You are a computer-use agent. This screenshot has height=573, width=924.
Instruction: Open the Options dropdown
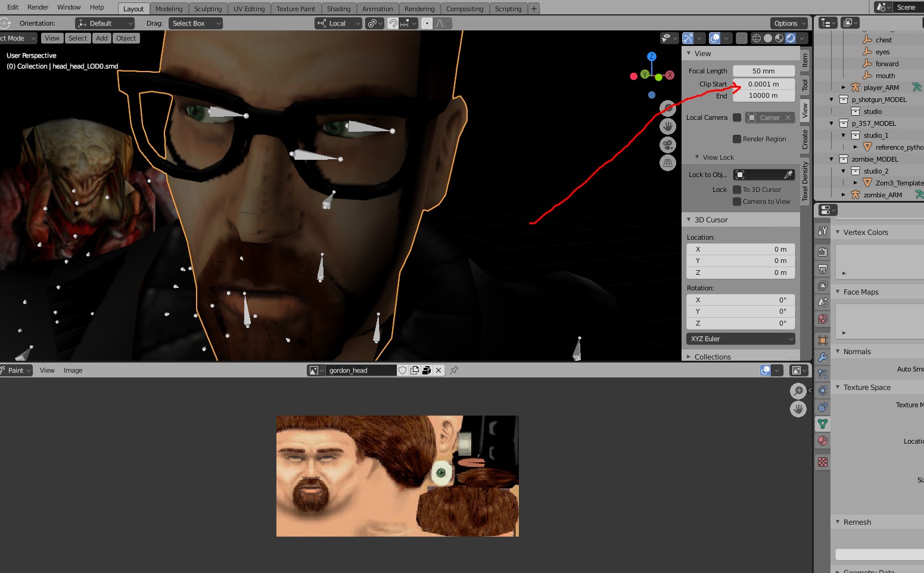pyautogui.click(x=789, y=23)
